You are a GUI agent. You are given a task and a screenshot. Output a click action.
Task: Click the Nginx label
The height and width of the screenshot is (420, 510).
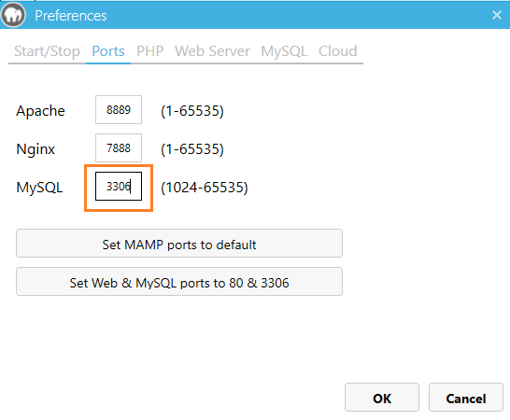click(35, 149)
